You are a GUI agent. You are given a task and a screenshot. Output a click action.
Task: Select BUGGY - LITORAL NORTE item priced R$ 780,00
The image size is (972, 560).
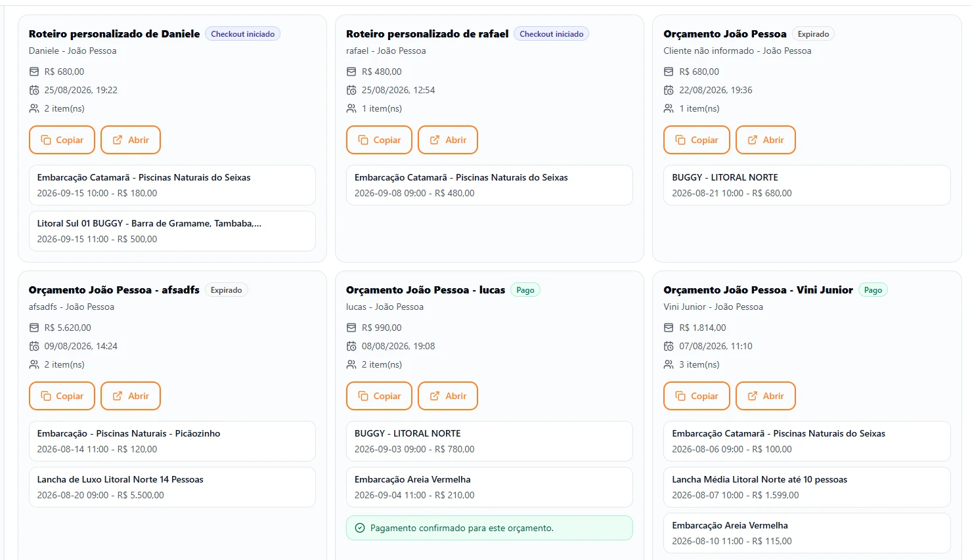click(489, 441)
